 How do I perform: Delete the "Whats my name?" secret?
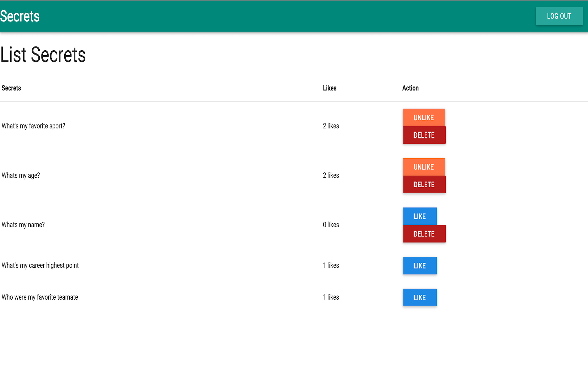[424, 234]
